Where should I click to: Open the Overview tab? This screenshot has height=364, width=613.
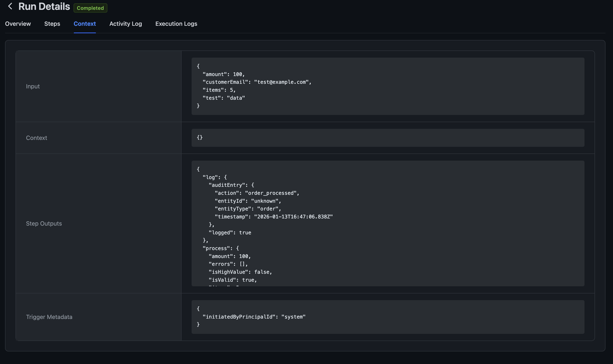click(x=18, y=24)
